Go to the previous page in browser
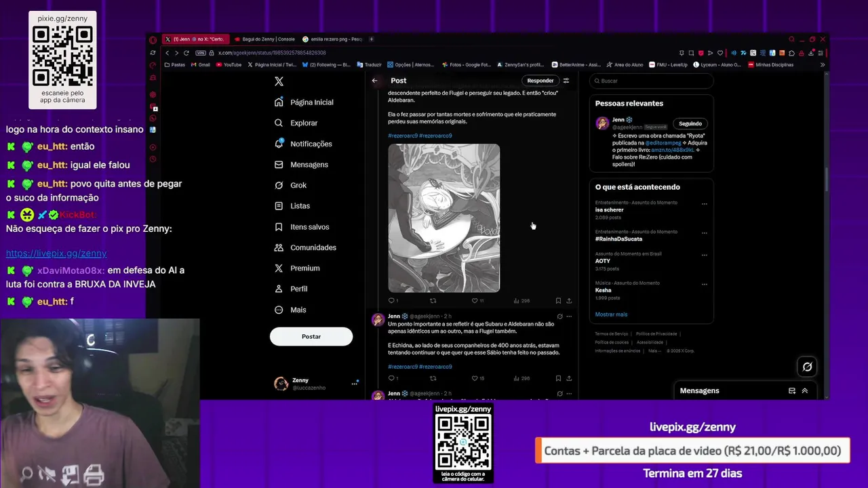Viewport: 868px width, 488px height. tap(167, 53)
